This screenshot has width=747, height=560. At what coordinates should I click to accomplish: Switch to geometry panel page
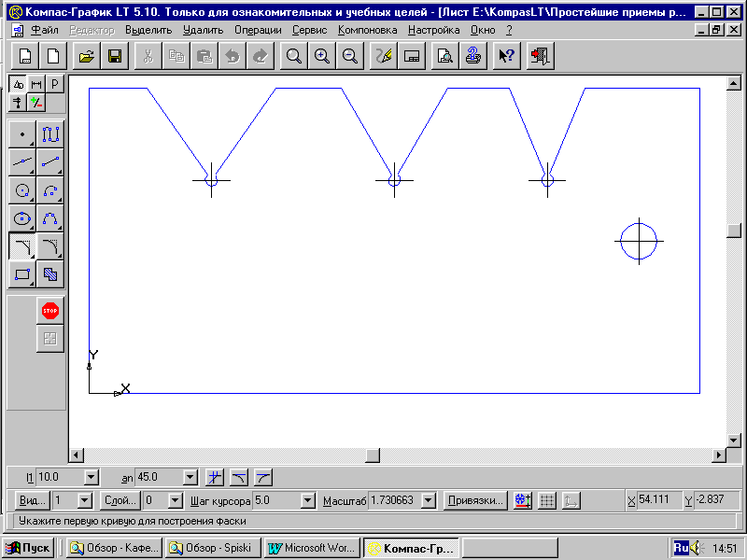[x=18, y=84]
